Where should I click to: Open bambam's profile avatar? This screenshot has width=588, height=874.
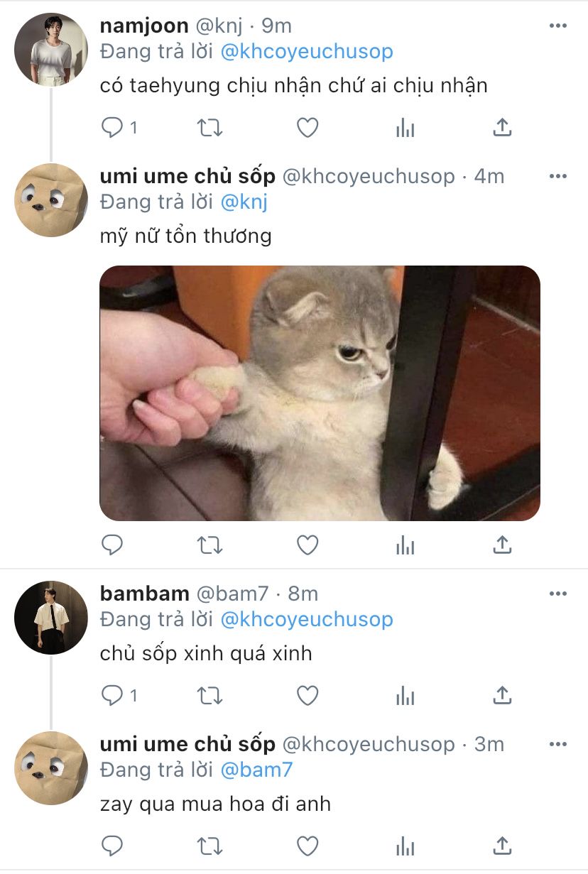tap(51, 617)
